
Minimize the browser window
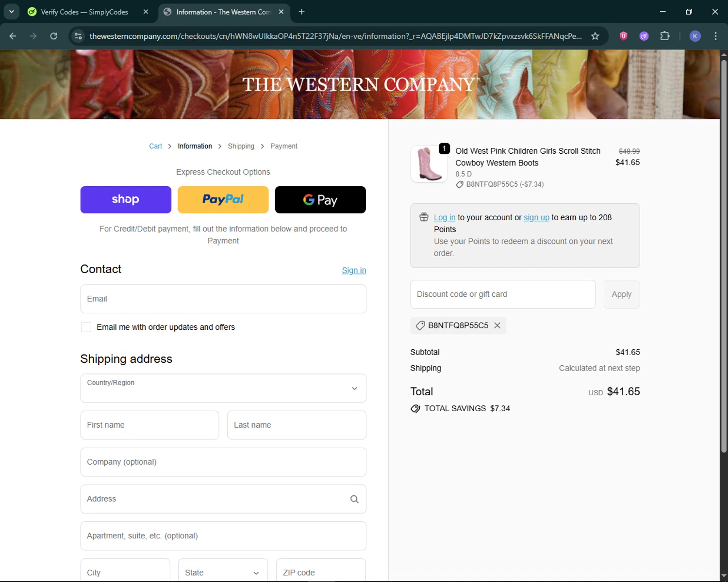(x=663, y=12)
